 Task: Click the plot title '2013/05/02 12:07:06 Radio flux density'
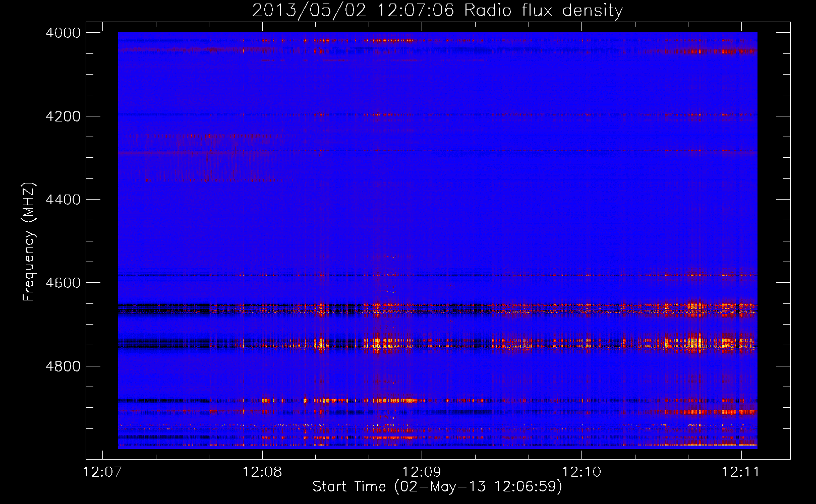(x=437, y=10)
